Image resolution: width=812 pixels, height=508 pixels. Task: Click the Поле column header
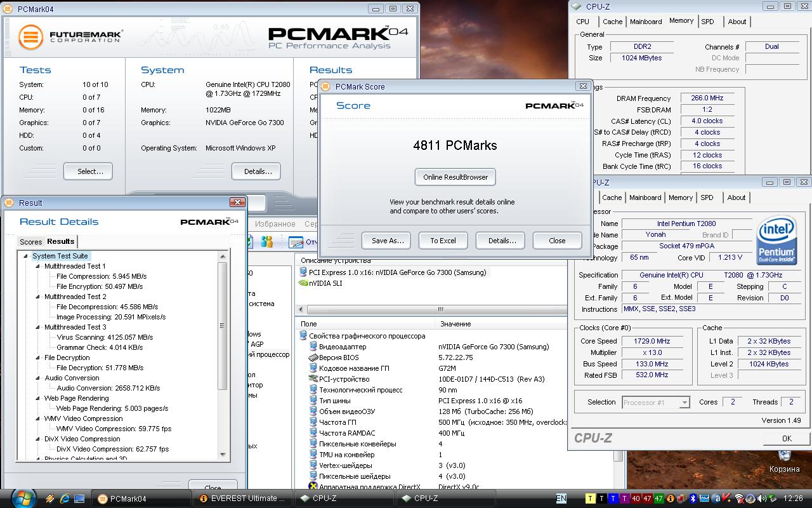pyautogui.click(x=365, y=324)
